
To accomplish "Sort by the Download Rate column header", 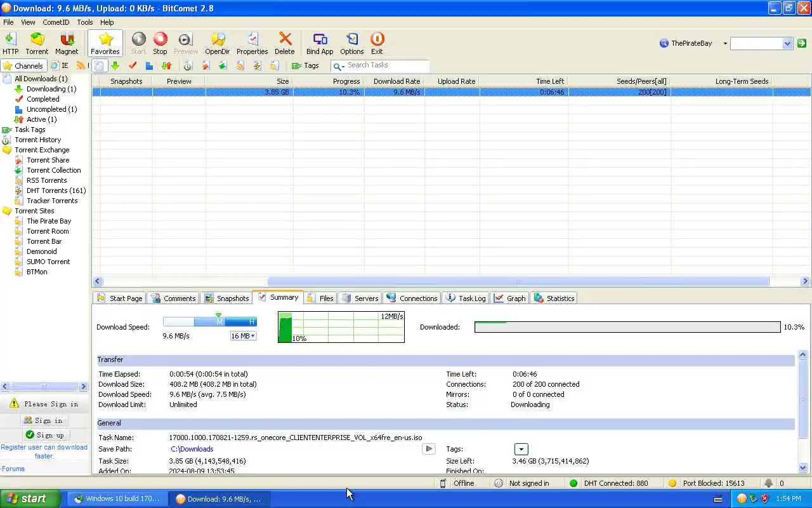I will pos(397,81).
